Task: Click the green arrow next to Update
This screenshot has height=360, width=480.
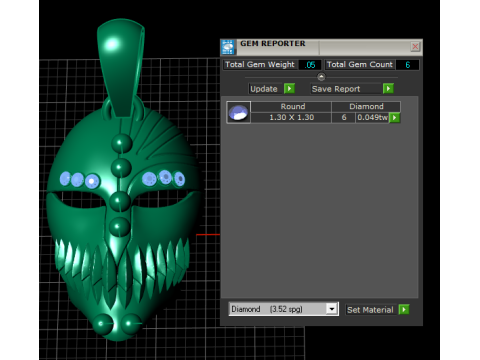Action: click(x=289, y=89)
